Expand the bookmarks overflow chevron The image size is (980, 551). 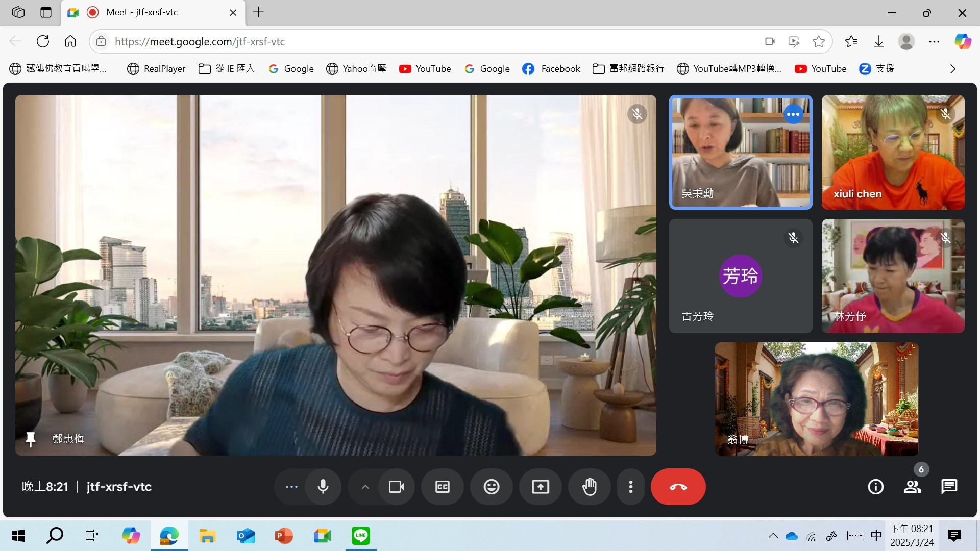click(x=952, y=69)
